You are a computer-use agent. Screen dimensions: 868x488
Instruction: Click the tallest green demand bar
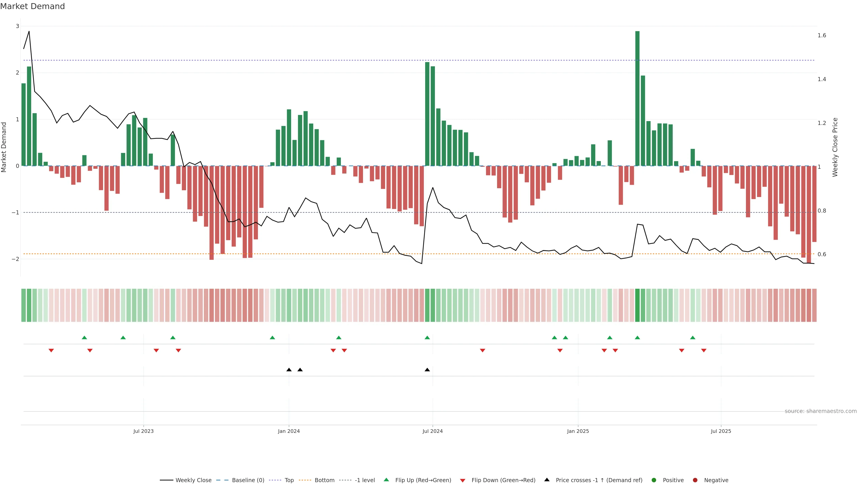637,98
